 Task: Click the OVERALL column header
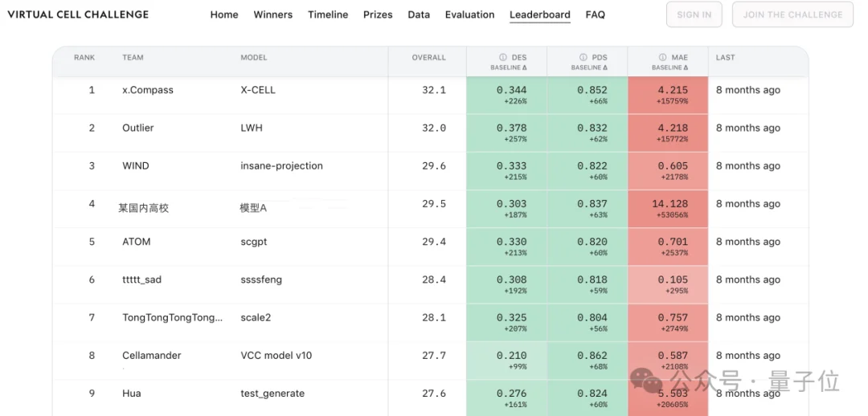tap(428, 57)
